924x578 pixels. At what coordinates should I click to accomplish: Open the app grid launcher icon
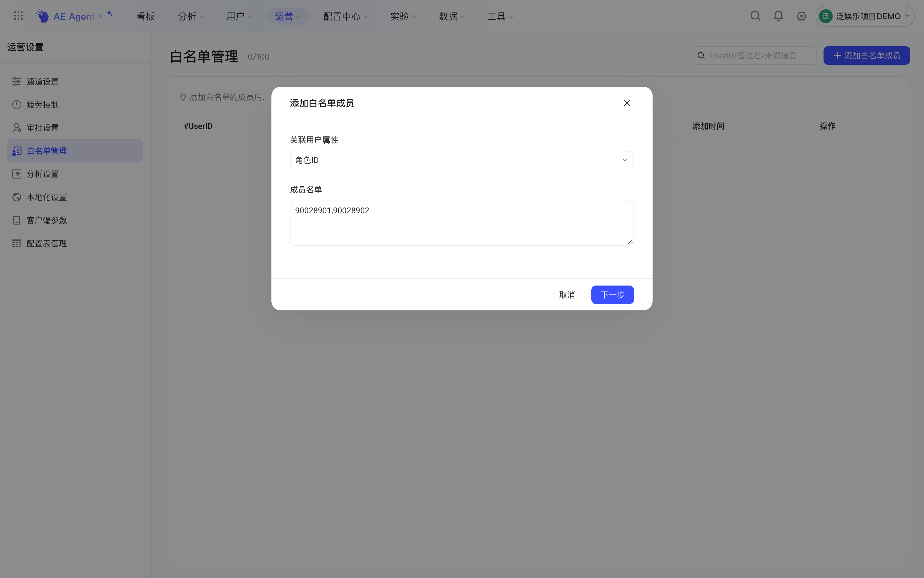pos(18,16)
